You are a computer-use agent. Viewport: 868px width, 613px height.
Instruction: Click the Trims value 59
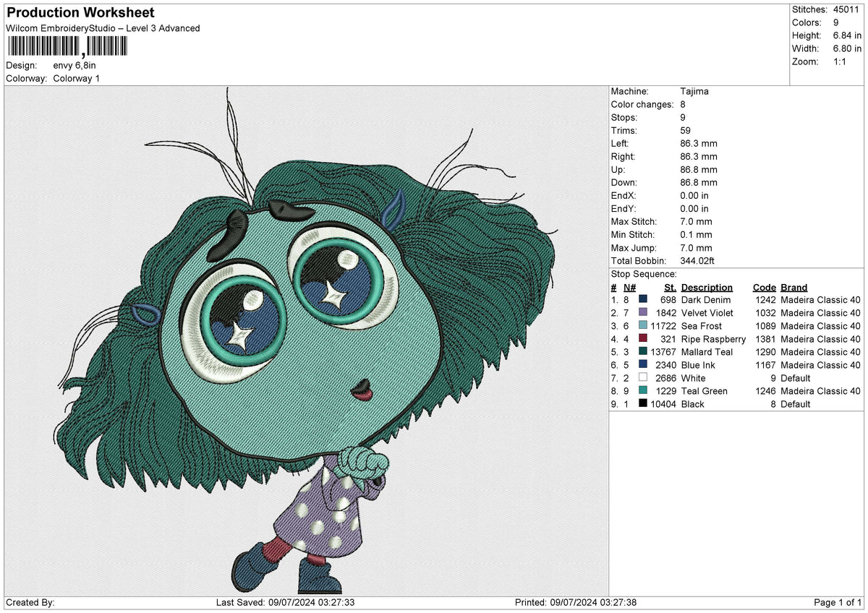point(686,130)
